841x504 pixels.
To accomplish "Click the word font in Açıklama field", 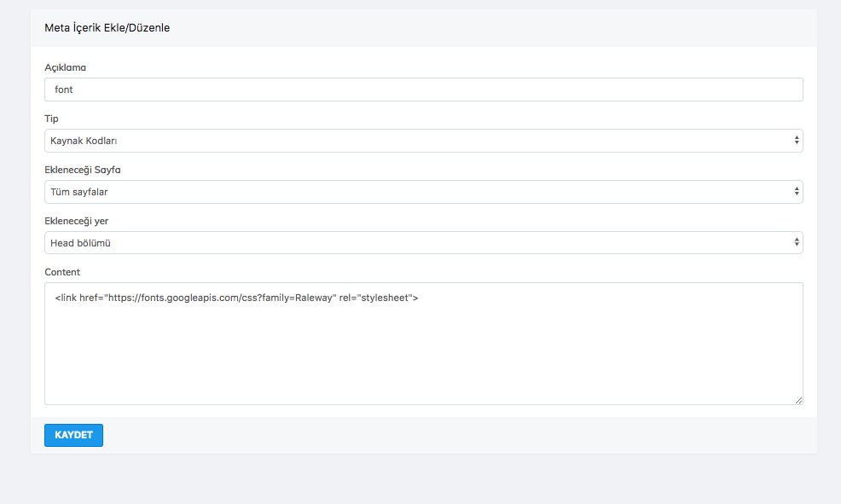I will (x=65, y=90).
